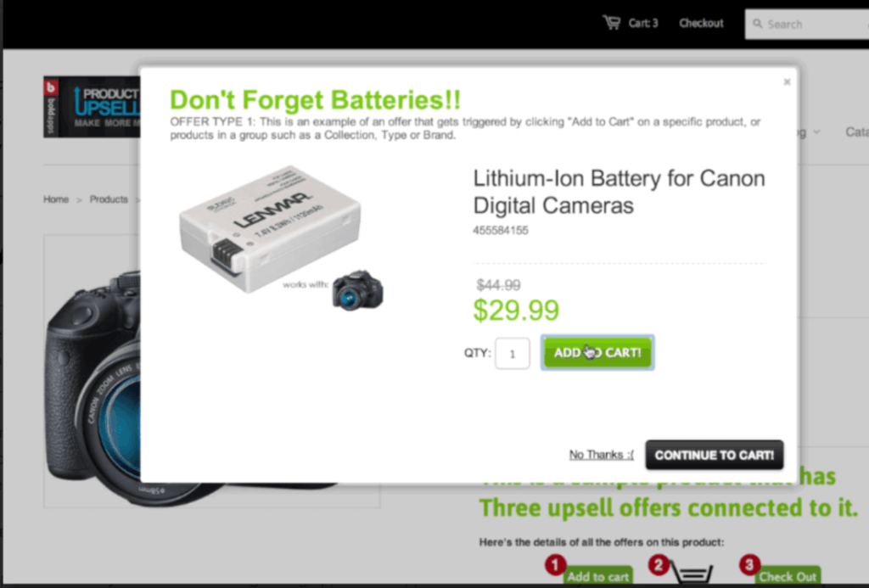Expand the navigation dropdown chevron near Catalog
This screenshot has height=588, width=869.
click(816, 132)
